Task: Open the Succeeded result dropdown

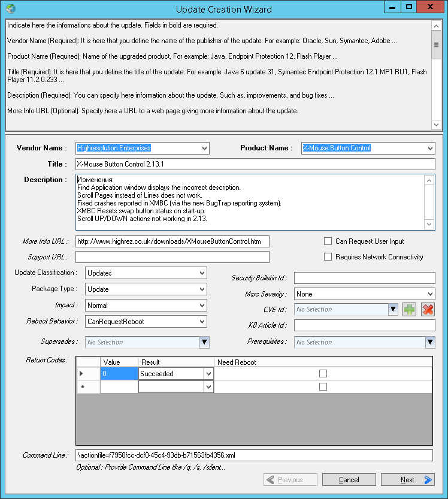Action: pos(208,374)
